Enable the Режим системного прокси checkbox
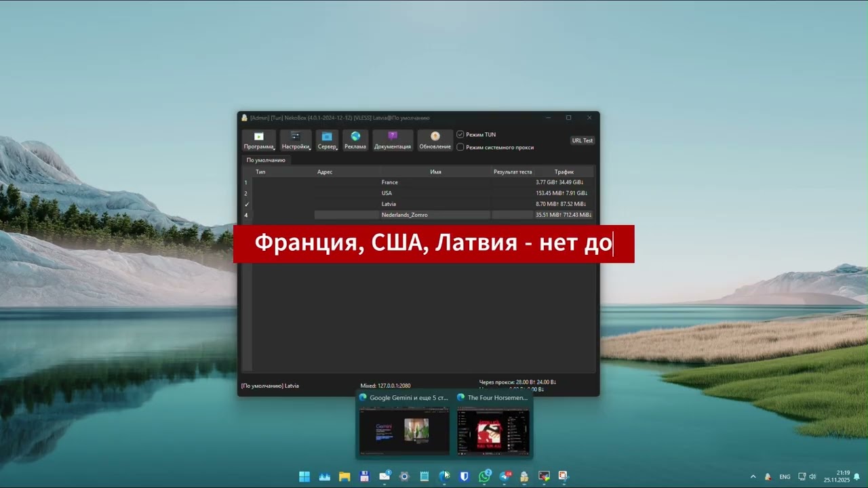Viewport: 868px width, 488px height. click(460, 147)
